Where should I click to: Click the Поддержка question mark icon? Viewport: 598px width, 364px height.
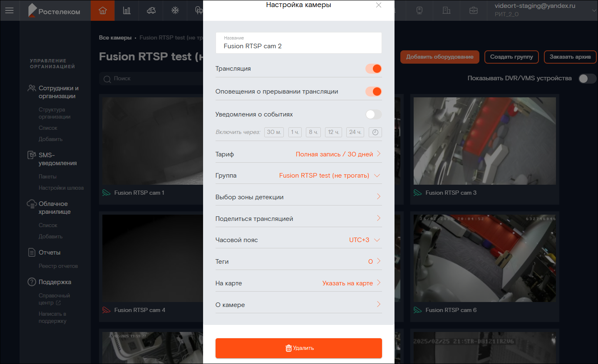tap(32, 282)
